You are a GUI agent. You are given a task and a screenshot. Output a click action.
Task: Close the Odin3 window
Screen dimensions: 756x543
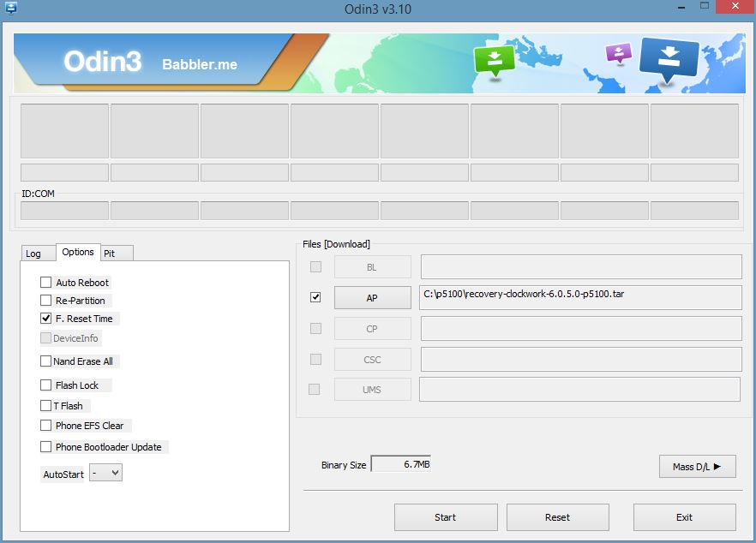[x=735, y=6]
